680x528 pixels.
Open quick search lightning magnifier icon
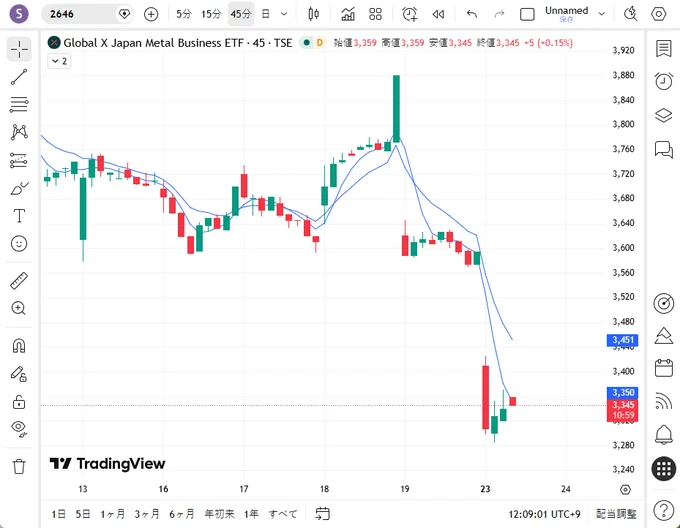tap(631, 14)
